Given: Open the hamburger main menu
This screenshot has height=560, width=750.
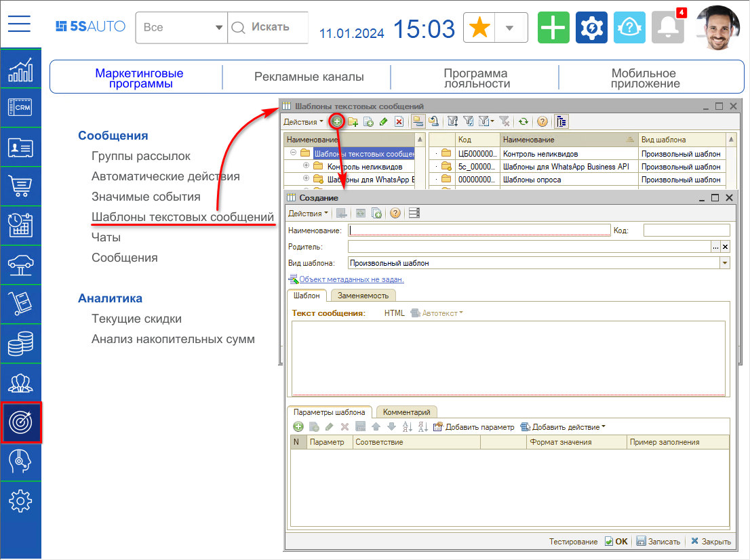Looking at the screenshot, I should pos(19,24).
